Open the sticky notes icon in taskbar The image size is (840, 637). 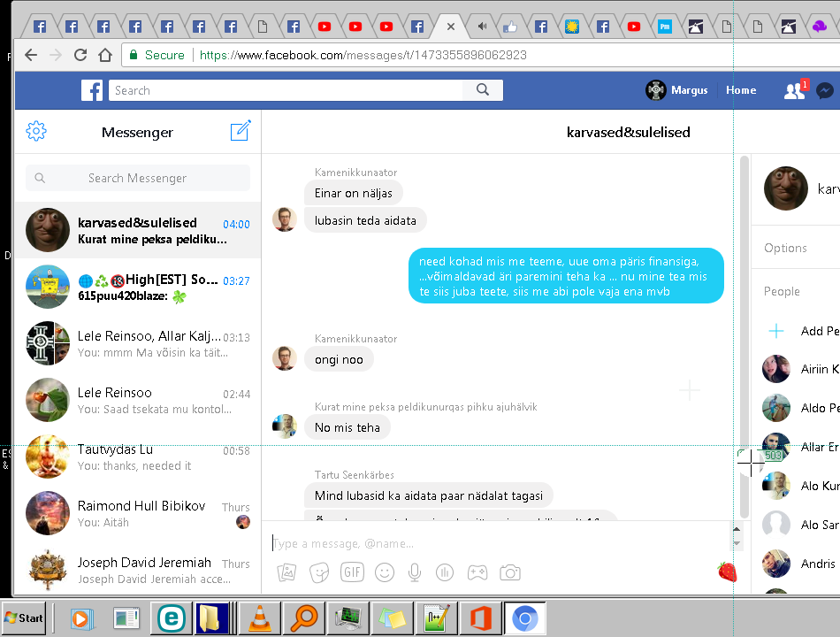pos(392,618)
